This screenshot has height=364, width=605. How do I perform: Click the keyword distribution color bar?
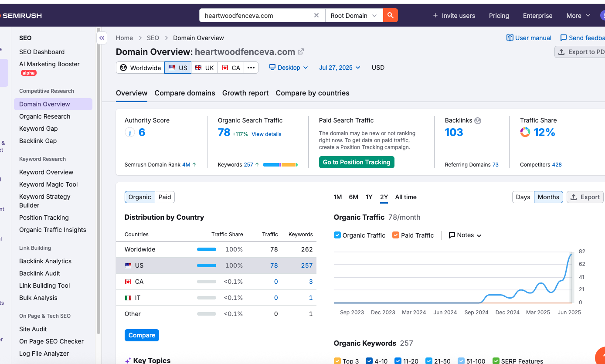click(x=280, y=165)
